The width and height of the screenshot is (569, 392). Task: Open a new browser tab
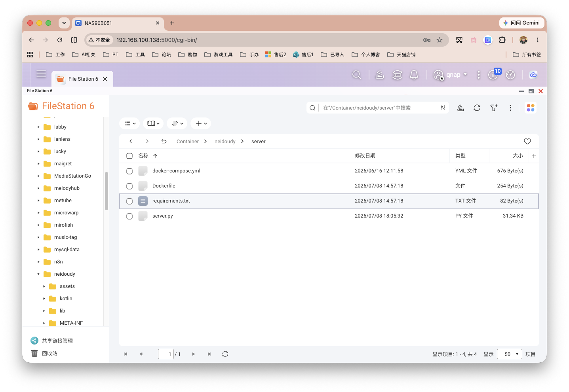click(x=172, y=23)
